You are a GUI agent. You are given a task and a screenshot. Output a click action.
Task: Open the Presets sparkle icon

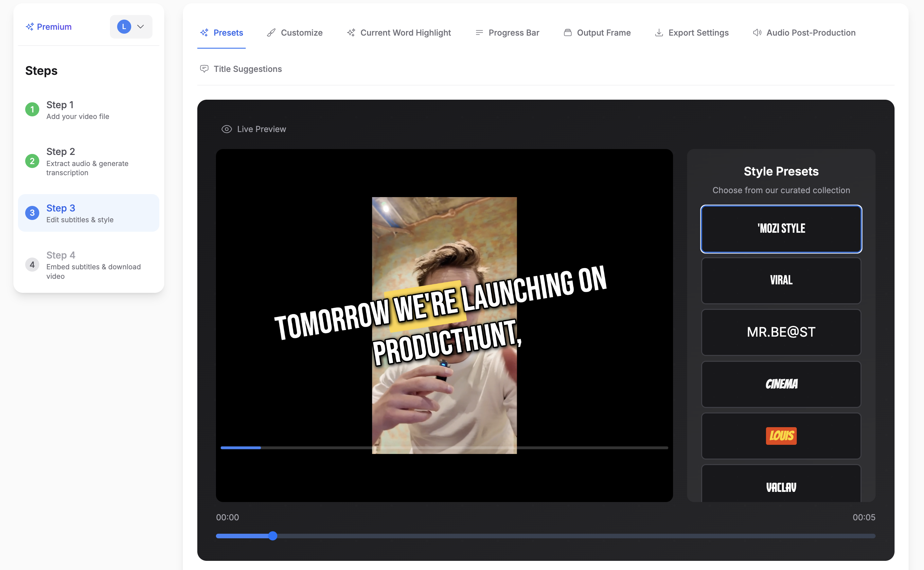point(204,32)
